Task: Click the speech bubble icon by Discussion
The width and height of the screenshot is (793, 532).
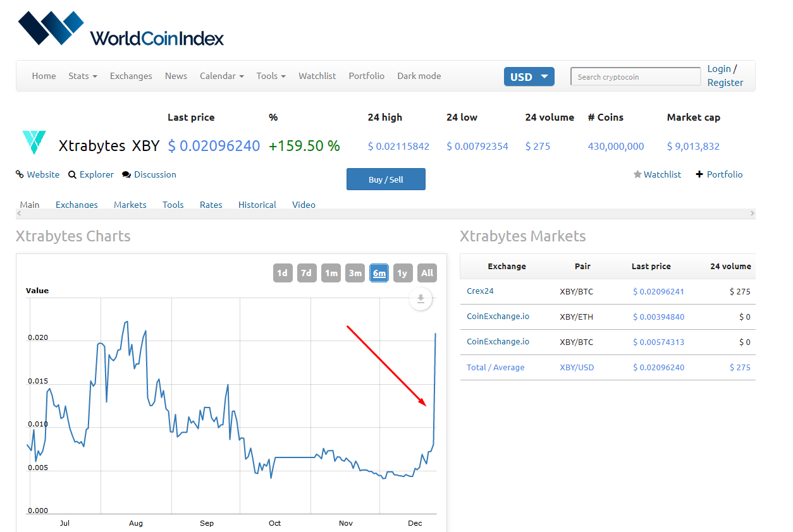Action: (126, 174)
